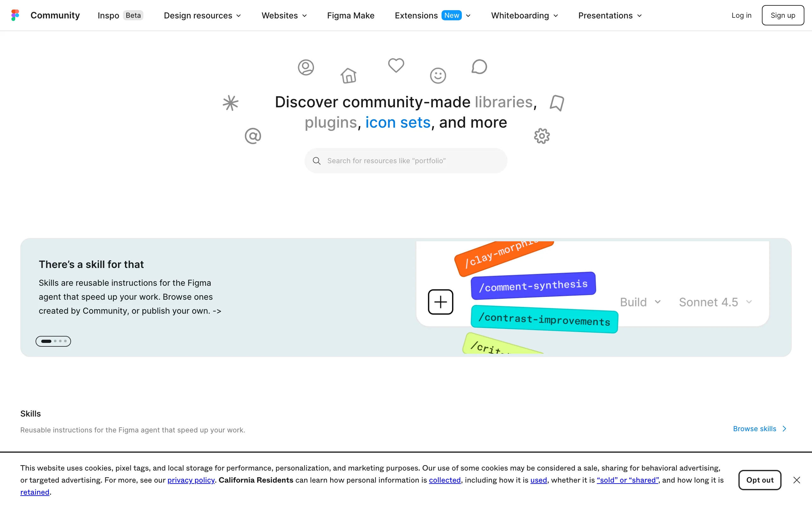Open the Whiteboarding menu

524,16
